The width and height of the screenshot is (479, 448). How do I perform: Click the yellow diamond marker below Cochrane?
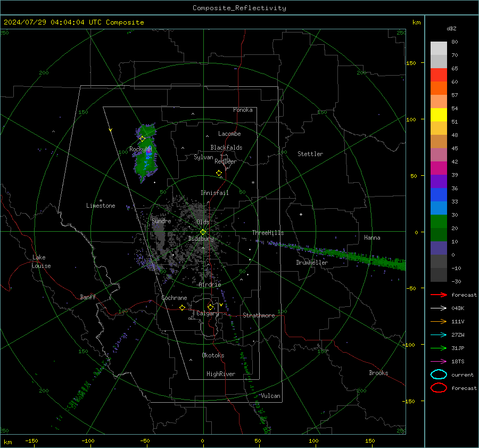click(182, 307)
